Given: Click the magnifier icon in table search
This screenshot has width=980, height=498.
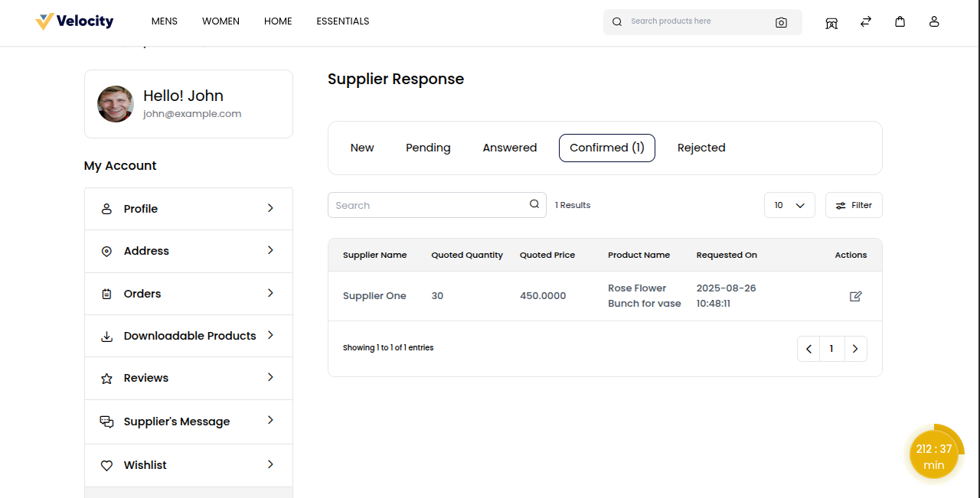Looking at the screenshot, I should click(x=534, y=204).
